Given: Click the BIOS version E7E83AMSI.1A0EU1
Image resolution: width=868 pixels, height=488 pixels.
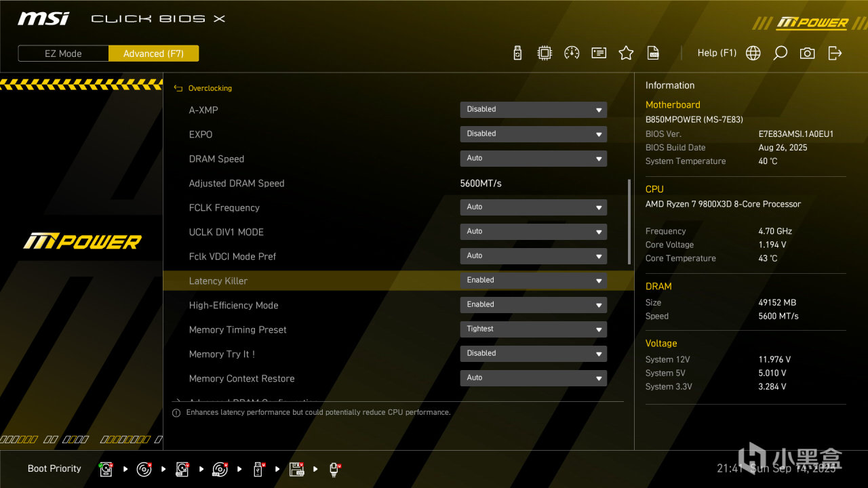Looking at the screenshot, I should pos(796,134).
